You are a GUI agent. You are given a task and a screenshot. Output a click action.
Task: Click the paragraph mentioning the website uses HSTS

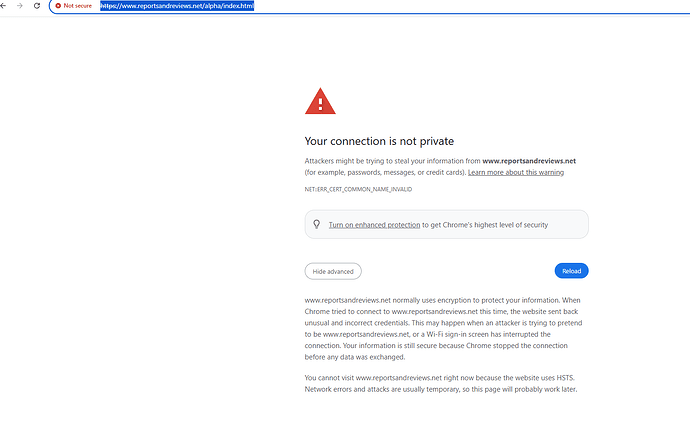[x=441, y=383]
